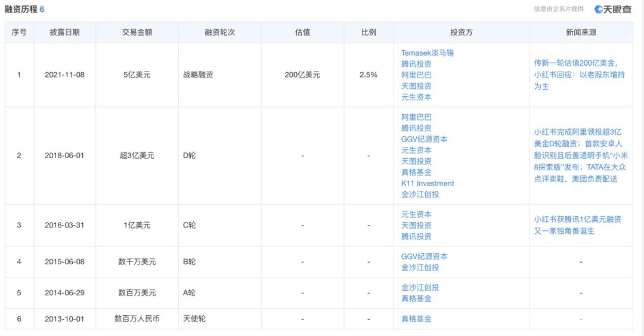
Task: Open 金沙江创投 link in D轮 row
Action: pos(420,195)
